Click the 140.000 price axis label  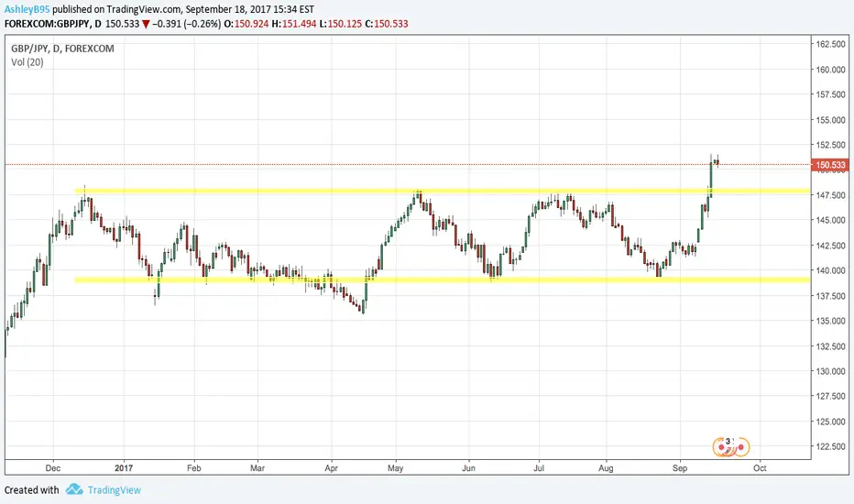click(830, 270)
